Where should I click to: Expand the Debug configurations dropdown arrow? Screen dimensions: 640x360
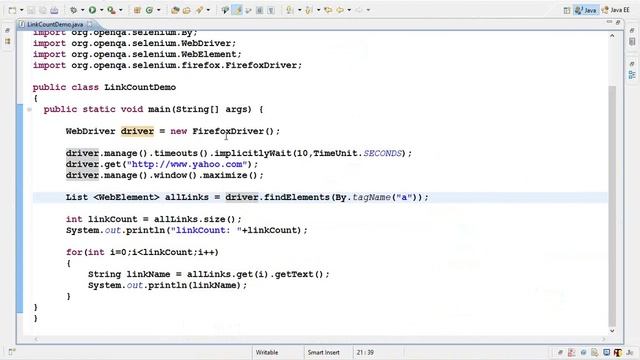(x=82, y=10)
